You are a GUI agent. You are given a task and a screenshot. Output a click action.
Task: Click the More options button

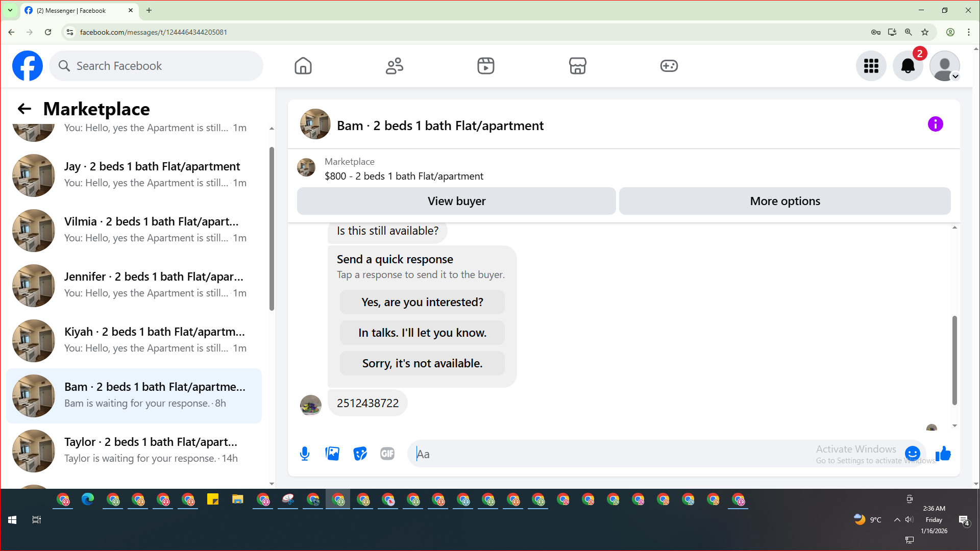click(x=785, y=201)
